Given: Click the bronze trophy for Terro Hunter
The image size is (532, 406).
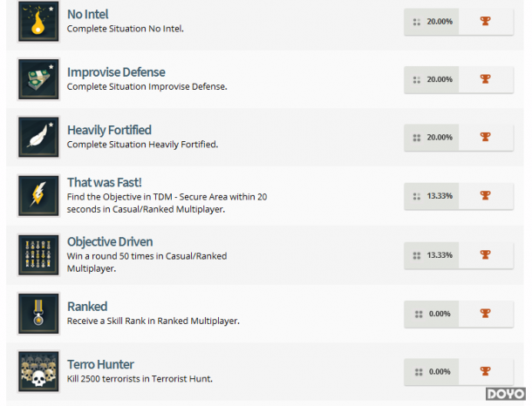Looking at the screenshot, I should [x=485, y=371].
